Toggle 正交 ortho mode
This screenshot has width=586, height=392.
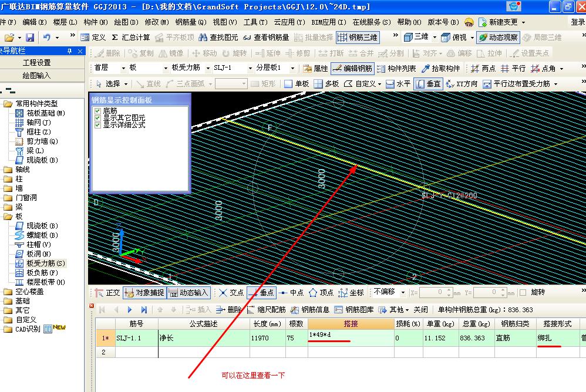[107, 293]
